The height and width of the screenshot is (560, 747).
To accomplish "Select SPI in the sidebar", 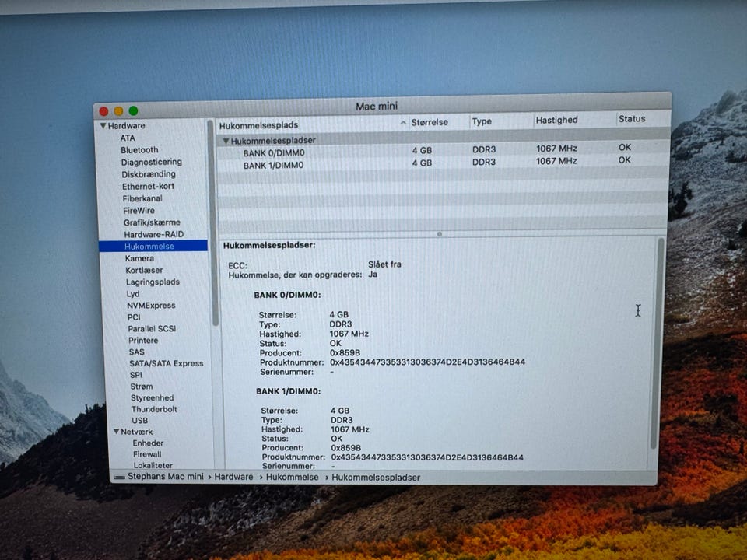I will click(x=135, y=375).
